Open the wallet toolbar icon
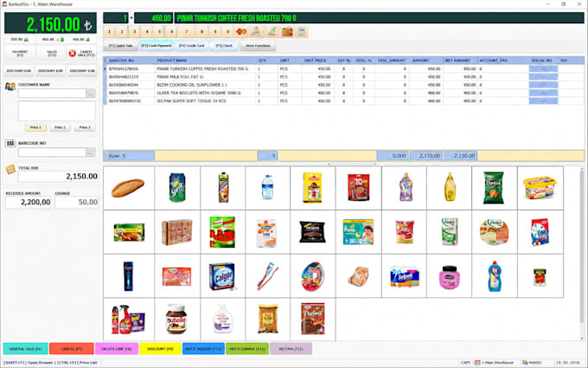The image size is (588, 368). pyautogui.click(x=287, y=32)
